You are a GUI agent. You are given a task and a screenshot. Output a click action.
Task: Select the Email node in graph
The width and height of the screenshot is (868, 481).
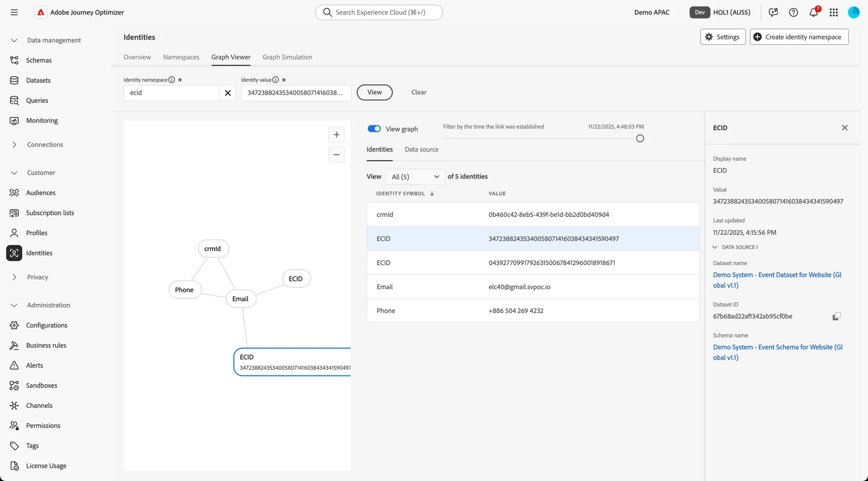point(240,299)
